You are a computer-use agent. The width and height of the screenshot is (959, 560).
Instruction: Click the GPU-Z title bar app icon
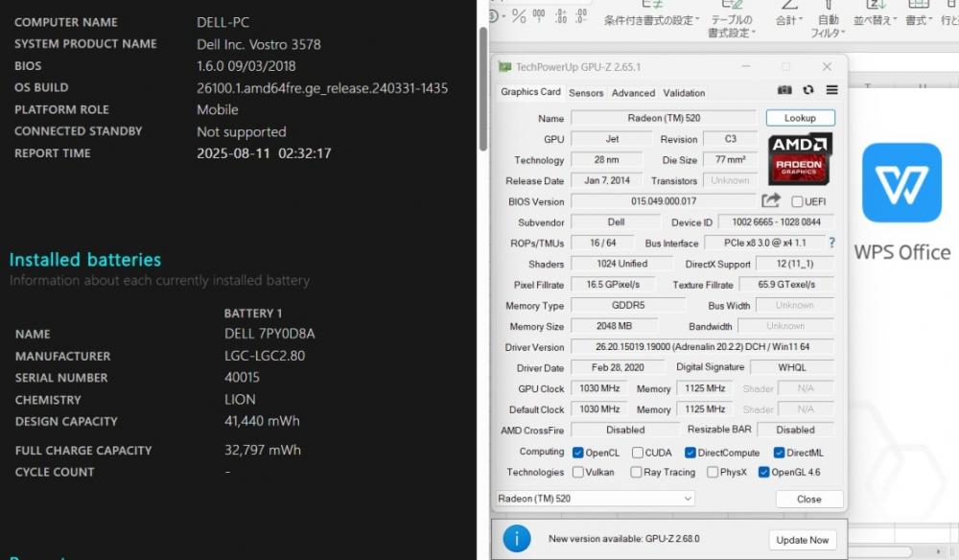click(504, 66)
